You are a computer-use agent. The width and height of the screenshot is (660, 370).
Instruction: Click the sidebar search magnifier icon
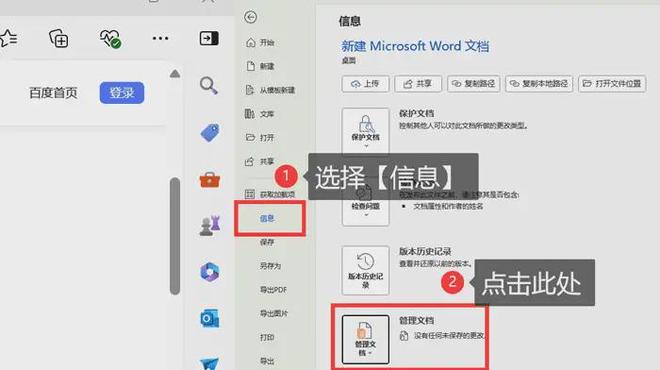pos(209,85)
